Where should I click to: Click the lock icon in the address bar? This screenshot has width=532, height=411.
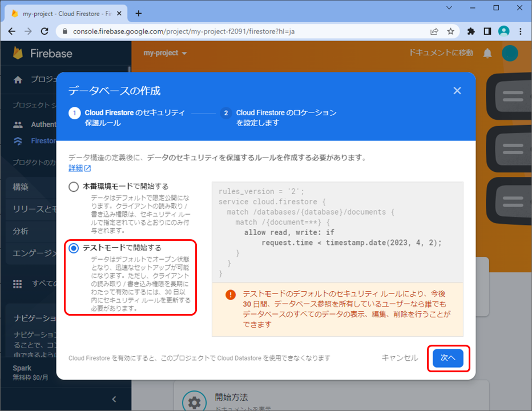[65, 31]
